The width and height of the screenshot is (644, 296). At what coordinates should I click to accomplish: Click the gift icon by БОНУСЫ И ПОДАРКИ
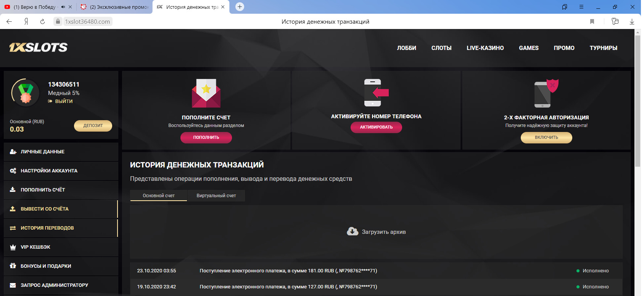13,266
